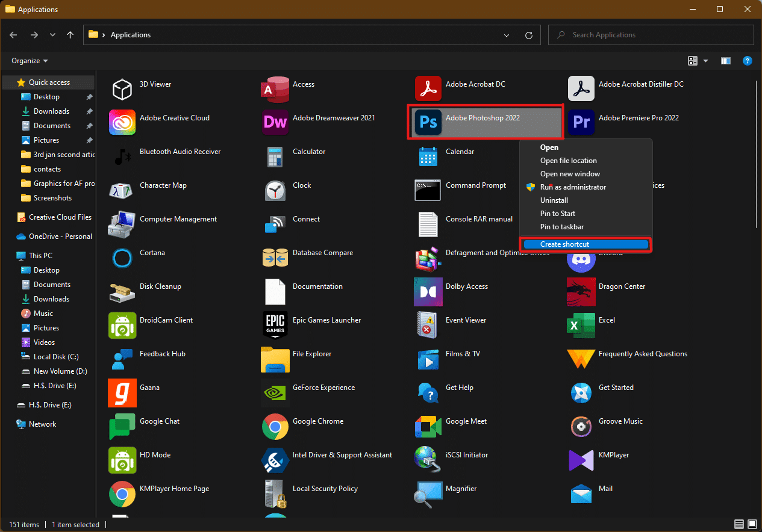
Task: Launch Google Chrome from the file list
Action: point(275,427)
